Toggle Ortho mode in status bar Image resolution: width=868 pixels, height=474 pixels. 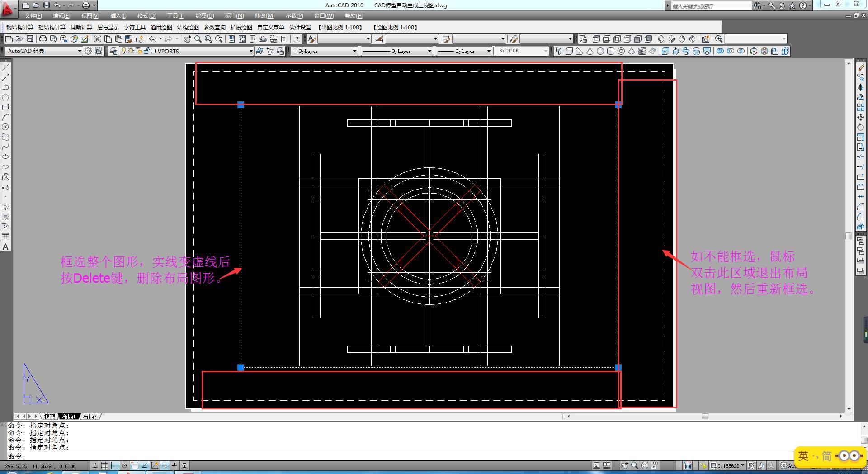(x=115, y=465)
